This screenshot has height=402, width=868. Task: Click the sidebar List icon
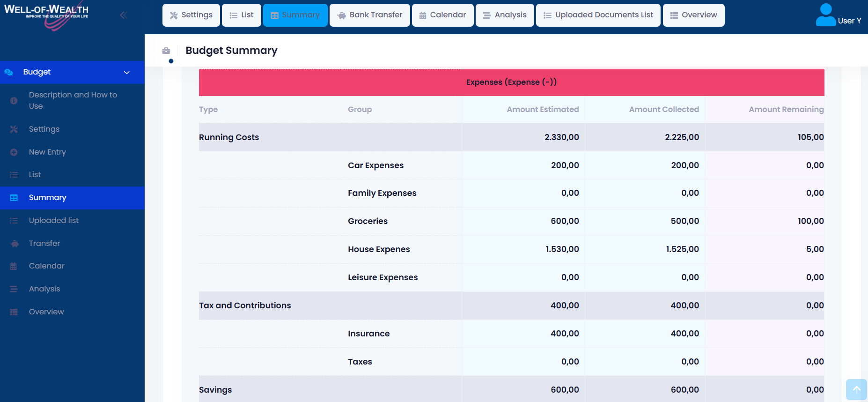[x=14, y=175]
